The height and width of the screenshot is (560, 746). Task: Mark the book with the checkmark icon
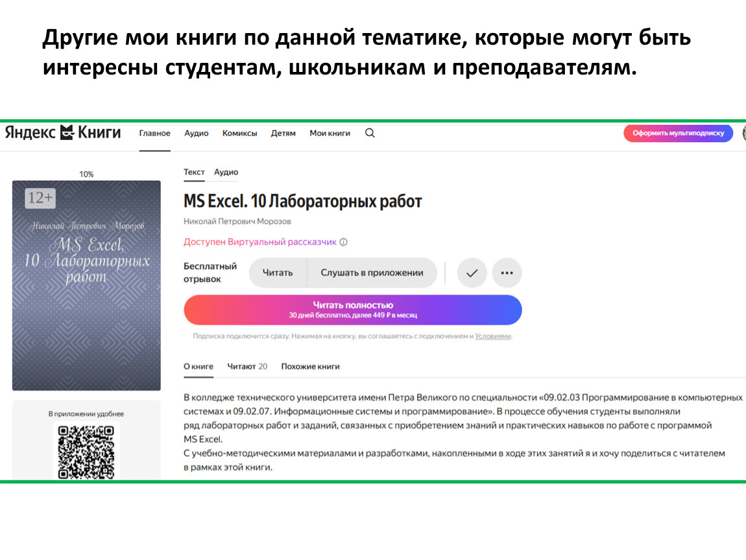tap(472, 273)
